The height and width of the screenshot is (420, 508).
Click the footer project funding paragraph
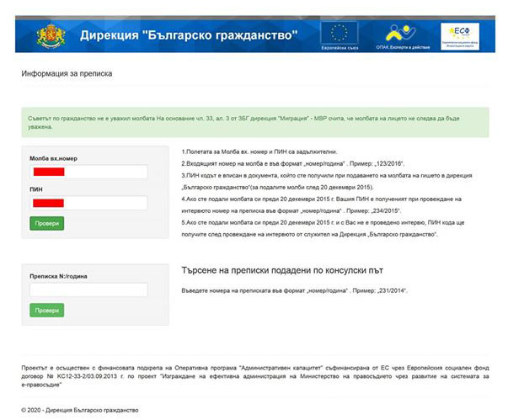click(x=254, y=375)
